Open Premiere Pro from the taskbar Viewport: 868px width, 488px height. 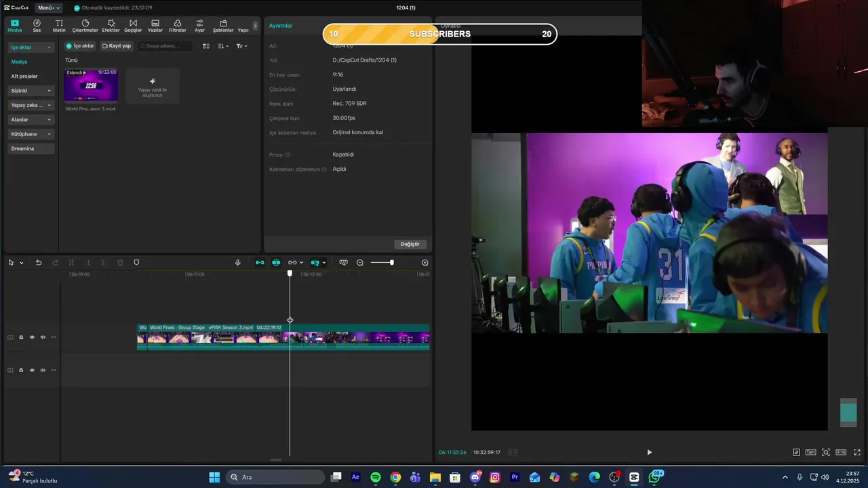click(515, 477)
